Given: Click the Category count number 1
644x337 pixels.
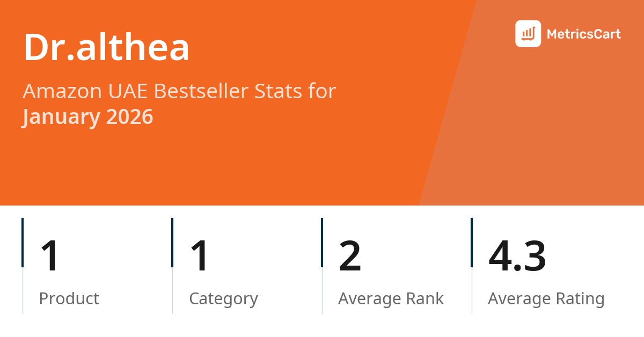Looking at the screenshot, I should coord(200,256).
